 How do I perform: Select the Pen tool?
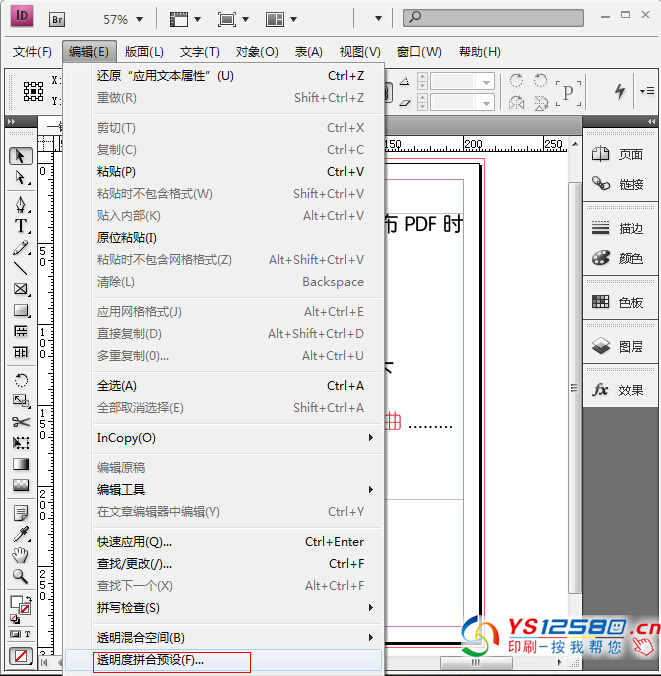(21, 204)
